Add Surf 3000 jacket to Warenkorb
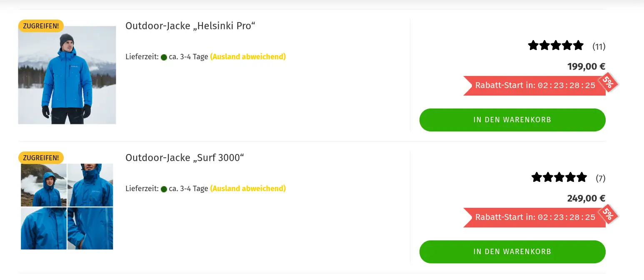The width and height of the screenshot is (644, 280). [x=512, y=252]
